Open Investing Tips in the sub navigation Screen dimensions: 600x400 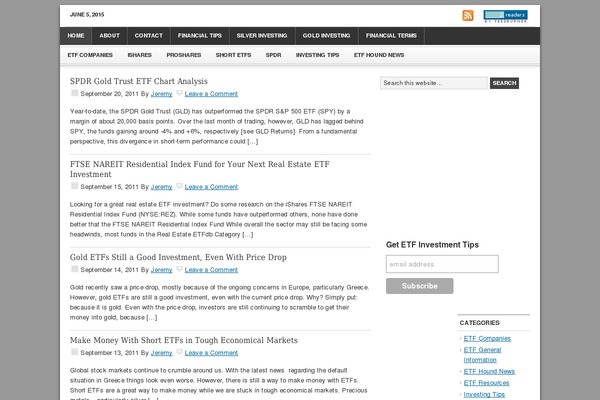[x=317, y=55]
